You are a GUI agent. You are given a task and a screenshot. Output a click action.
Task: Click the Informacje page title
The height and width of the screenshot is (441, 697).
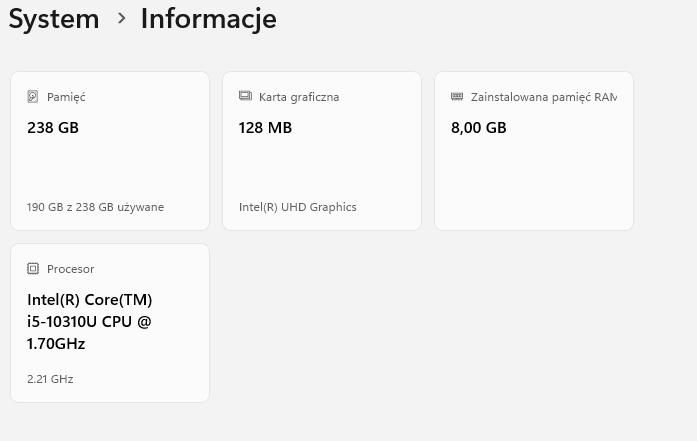pos(208,19)
